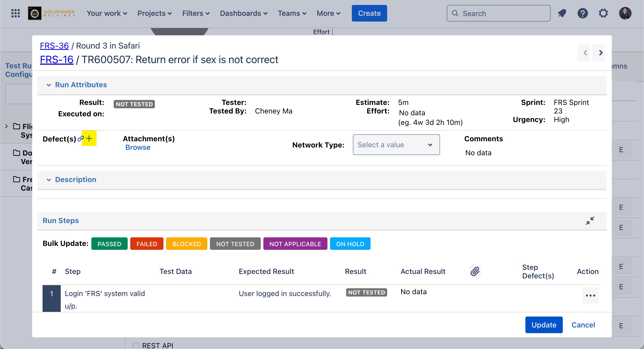Open the Network Type dropdown
Screen dimensions: 644x349
396,145
